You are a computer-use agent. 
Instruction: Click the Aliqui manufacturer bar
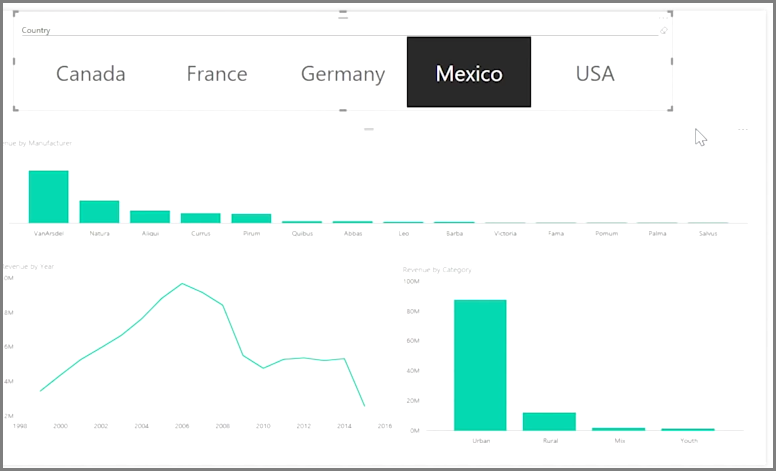(x=150, y=216)
